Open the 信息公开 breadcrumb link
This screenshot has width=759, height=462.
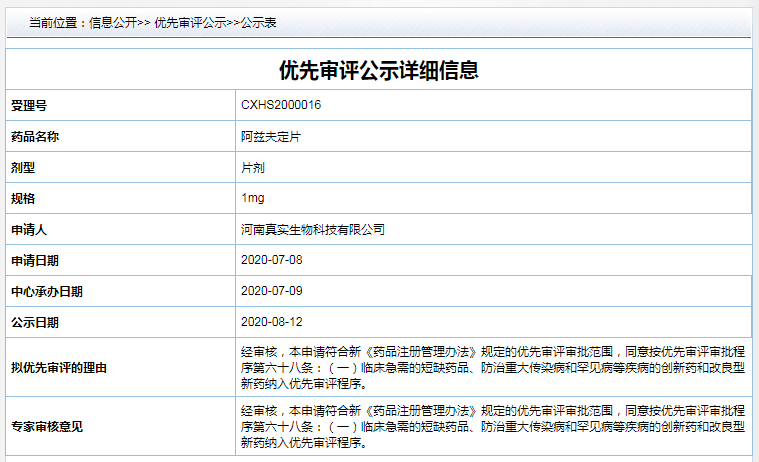[113, 23]
